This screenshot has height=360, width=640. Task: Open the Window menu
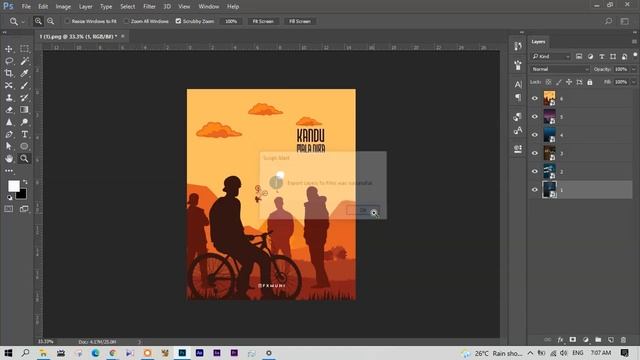coord(209,7)
